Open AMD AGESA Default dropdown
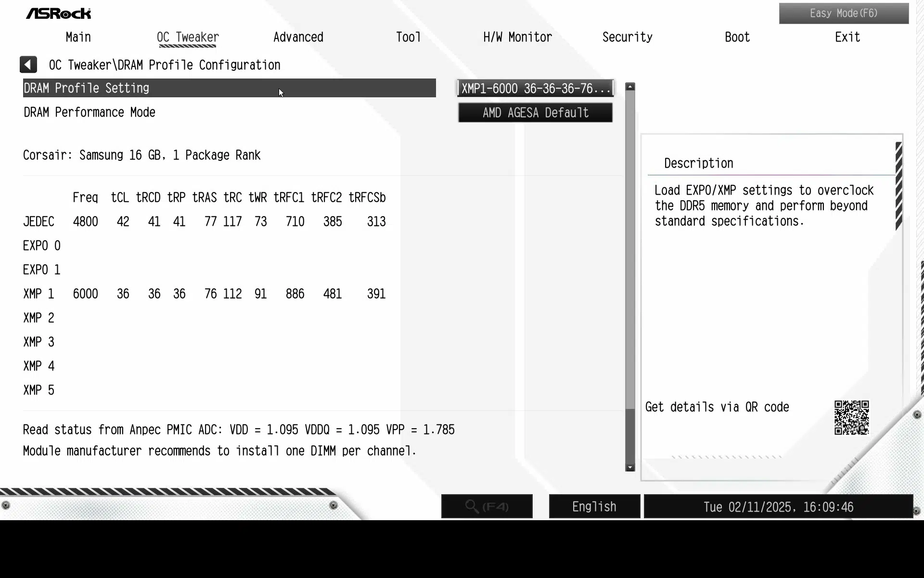924x578 pixels. pos(535,113)
